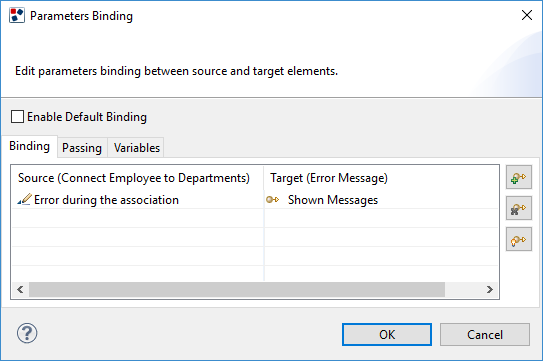Click the scrollbar left arrow
Viewport: 543px width, 361px height.
tap(20, 290)
